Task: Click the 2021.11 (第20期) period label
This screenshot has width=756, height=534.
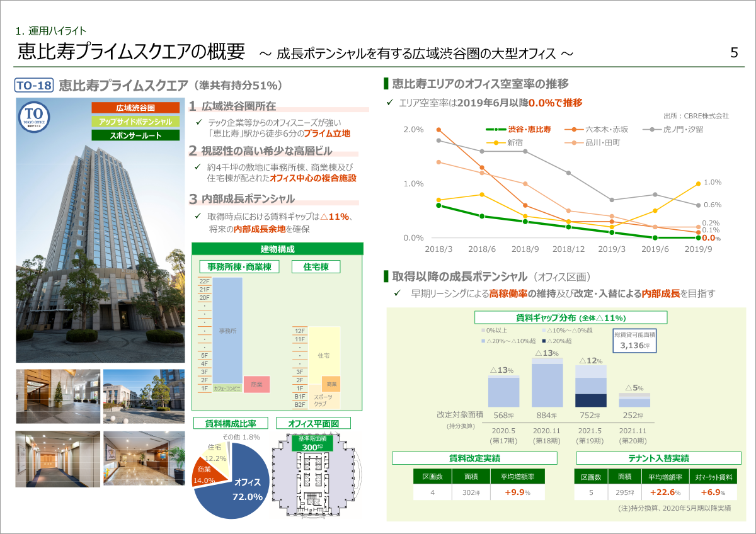Action: point(634,436)
